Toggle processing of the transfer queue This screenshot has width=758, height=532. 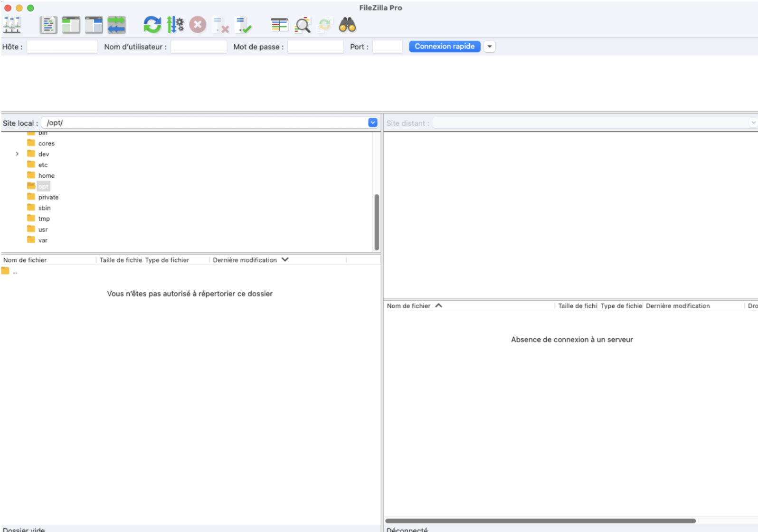[x=175, y=25]
